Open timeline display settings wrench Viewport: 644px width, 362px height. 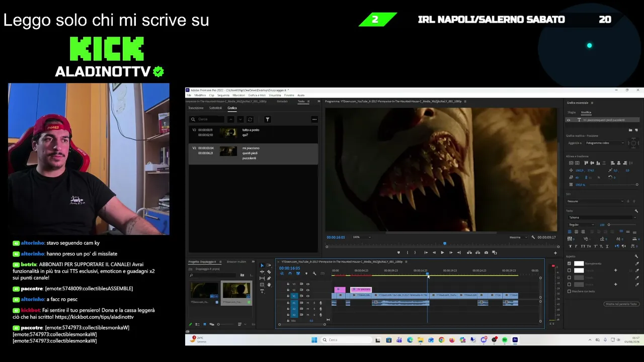pyautogui.click(x=314, y=274)
